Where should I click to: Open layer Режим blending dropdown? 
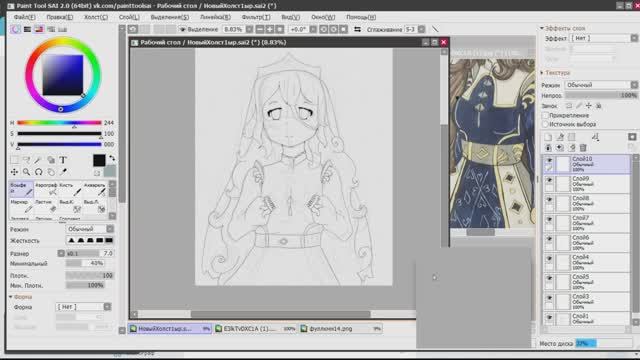click(x=601, y=85)
